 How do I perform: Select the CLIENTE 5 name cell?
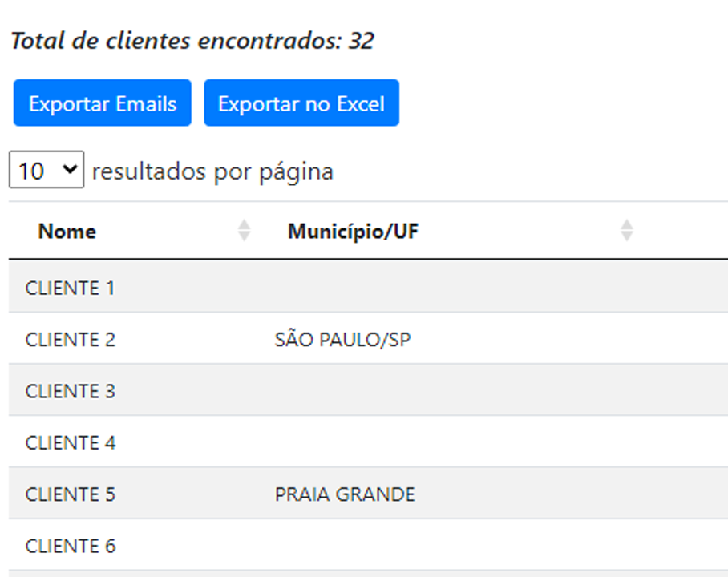coord(71,494)
